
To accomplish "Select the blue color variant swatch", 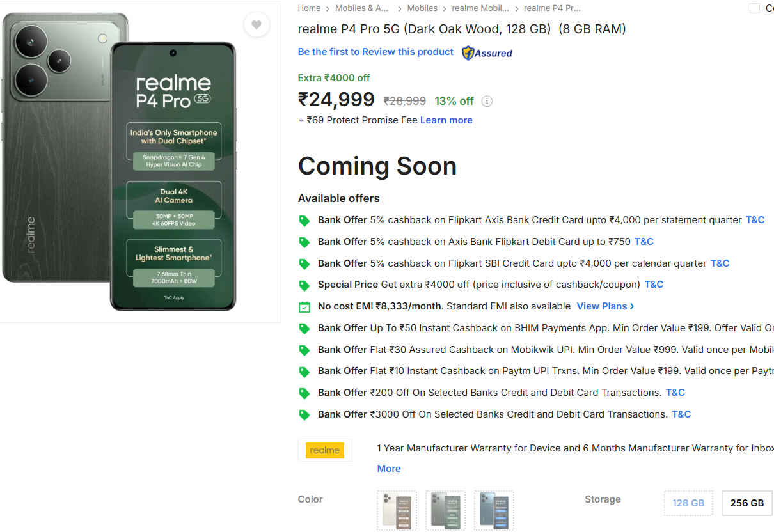I will [x=494, y=510].
